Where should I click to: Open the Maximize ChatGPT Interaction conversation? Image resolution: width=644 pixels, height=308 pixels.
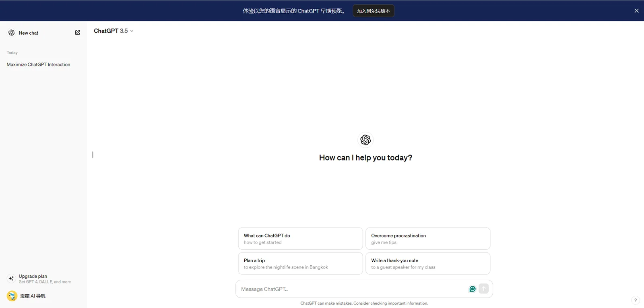(x=38, y=64)
